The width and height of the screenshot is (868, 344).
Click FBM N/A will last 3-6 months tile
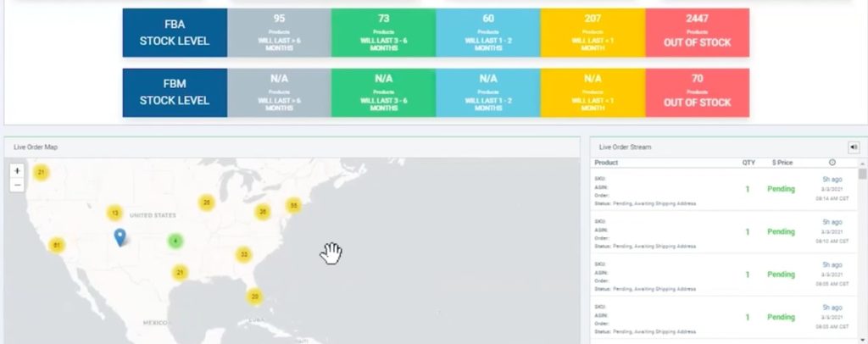pyautogui.click(x=384, y=93)
